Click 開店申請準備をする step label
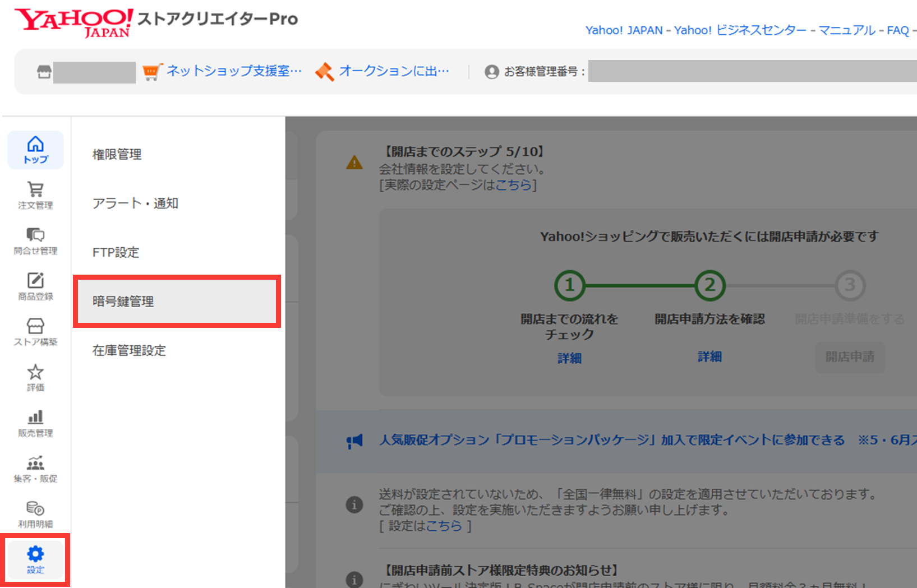The image size is (917, 588). (x=850, y=319)
